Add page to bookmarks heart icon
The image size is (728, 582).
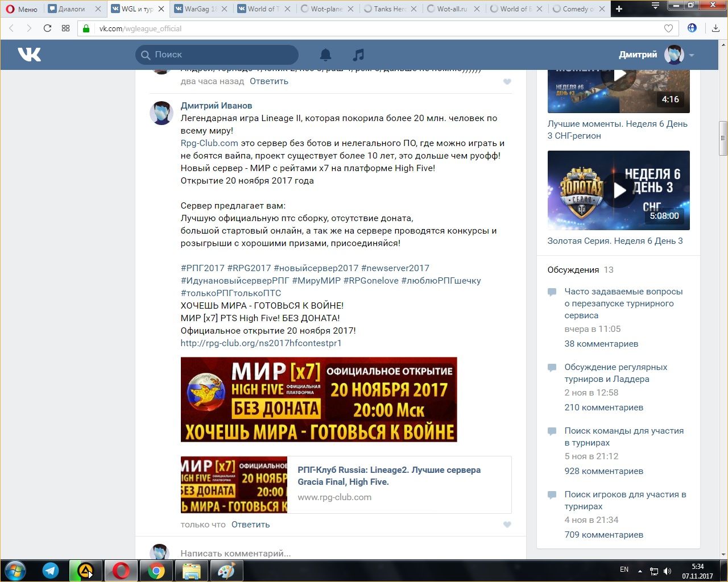tap(669, 28)
